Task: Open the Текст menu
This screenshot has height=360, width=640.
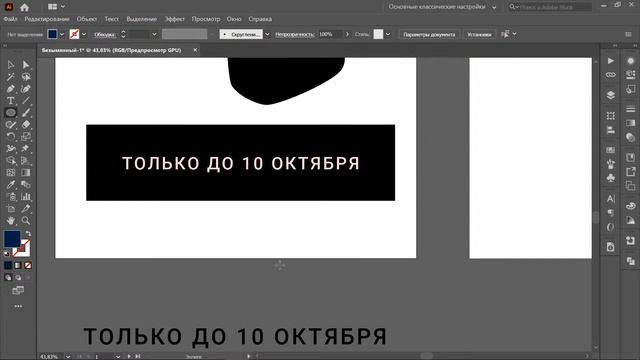Action: (111, 19)
